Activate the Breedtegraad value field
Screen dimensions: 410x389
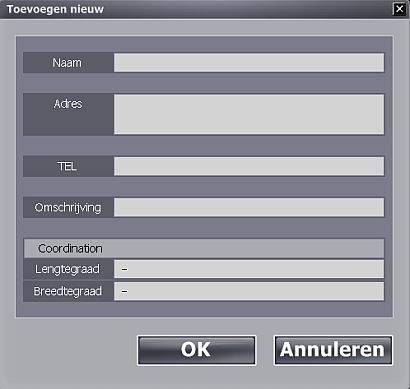pos(249,291)
